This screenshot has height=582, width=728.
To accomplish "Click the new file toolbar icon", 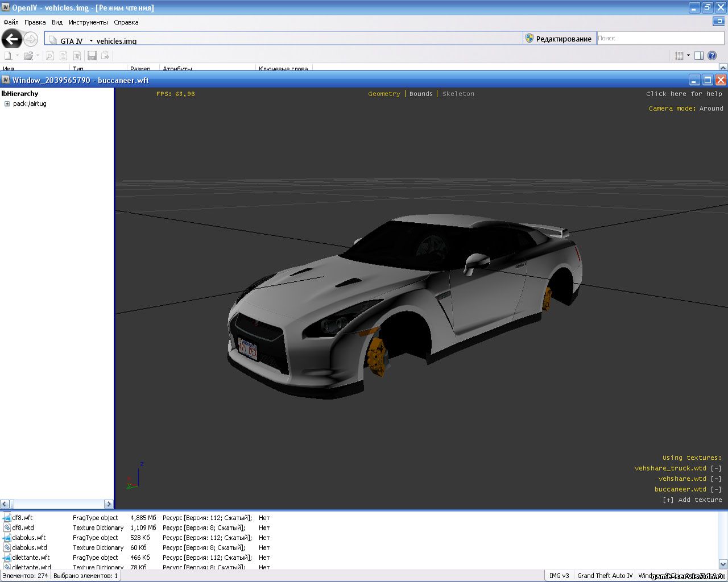I will point(8,56).
